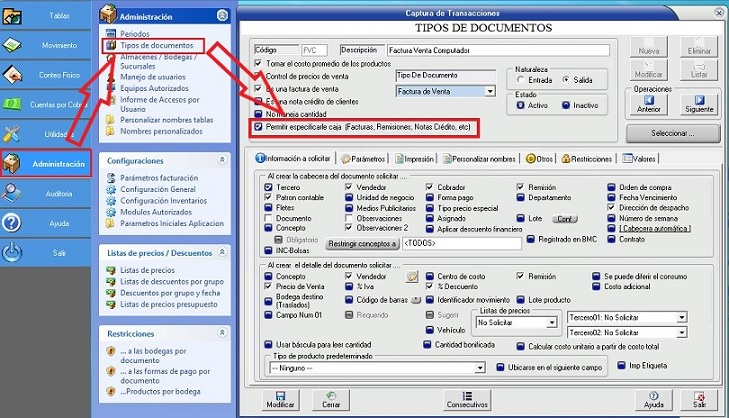Open the Cuentas por Cobrar sidebar icon
The image size is (729, 418).
(x=14, y=104)
